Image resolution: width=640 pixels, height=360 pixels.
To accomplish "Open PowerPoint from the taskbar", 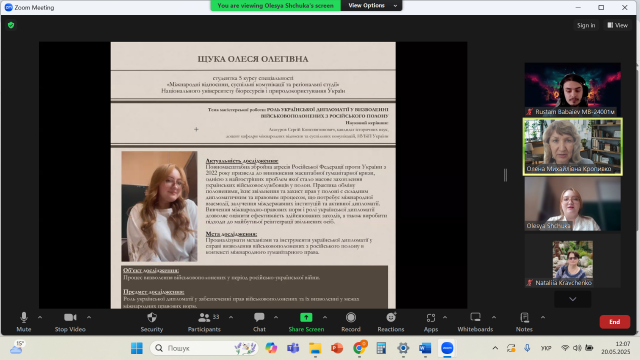I will pos(337,348).
